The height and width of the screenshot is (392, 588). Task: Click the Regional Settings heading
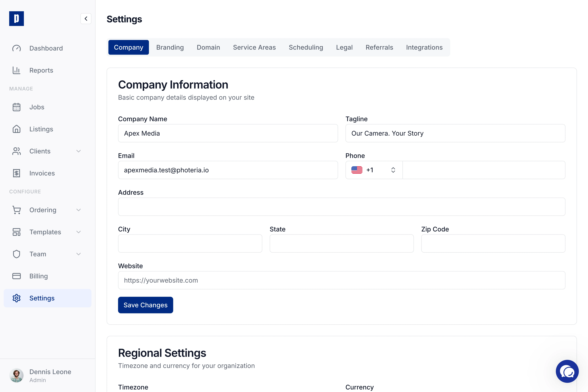coord(162,353)
